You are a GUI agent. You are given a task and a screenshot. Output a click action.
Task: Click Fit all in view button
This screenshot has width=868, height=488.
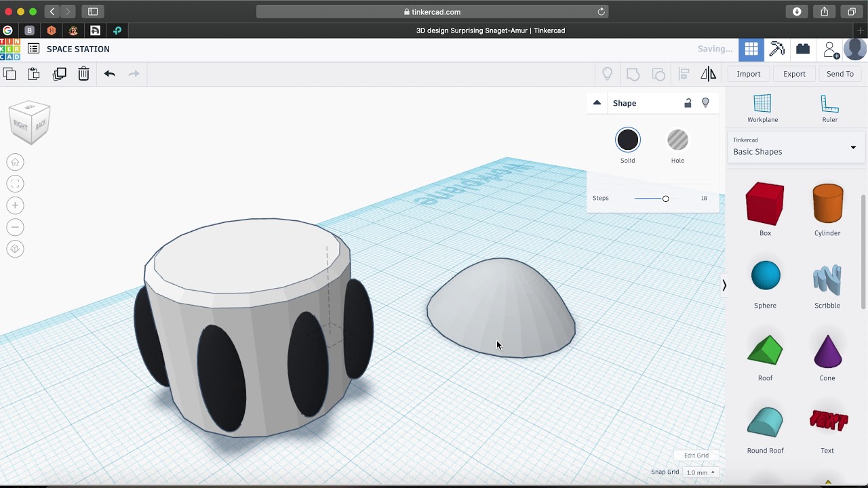coord(15,184)
